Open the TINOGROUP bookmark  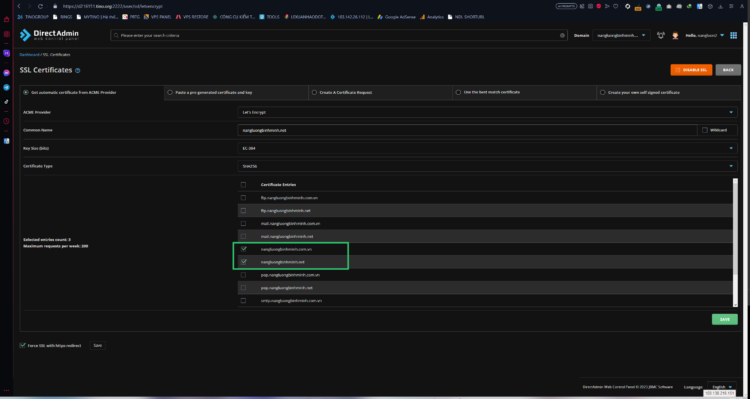(x=33, y=16)
